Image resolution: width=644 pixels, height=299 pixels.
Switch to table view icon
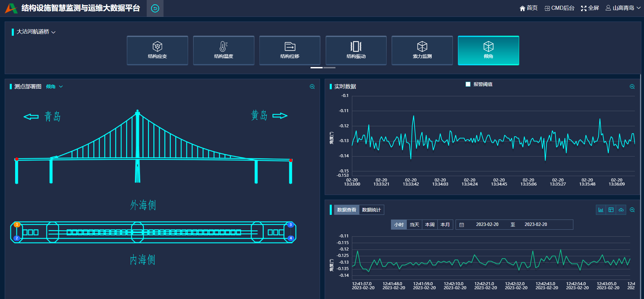611,210
